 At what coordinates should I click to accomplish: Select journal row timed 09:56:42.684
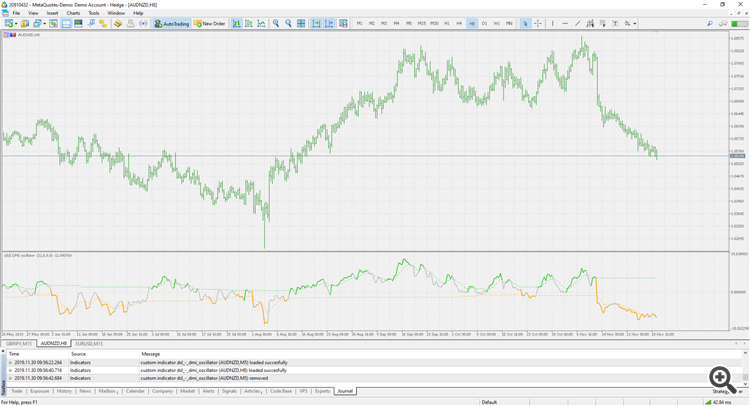375,378
